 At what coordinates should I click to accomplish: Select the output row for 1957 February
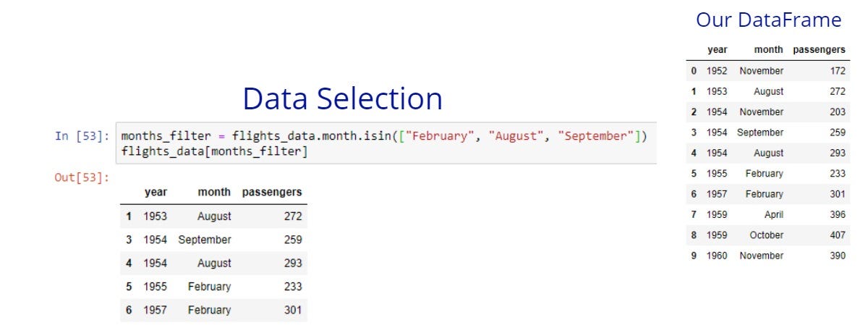213,310
